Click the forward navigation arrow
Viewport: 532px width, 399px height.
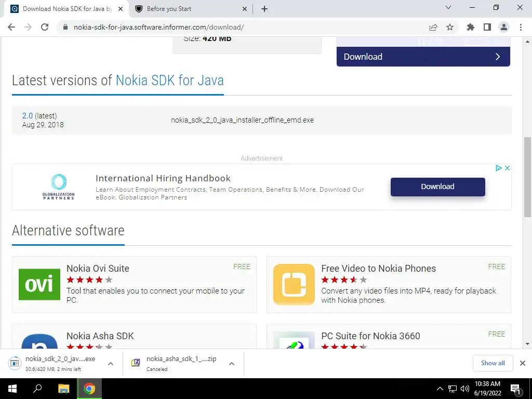pos(28,27)
